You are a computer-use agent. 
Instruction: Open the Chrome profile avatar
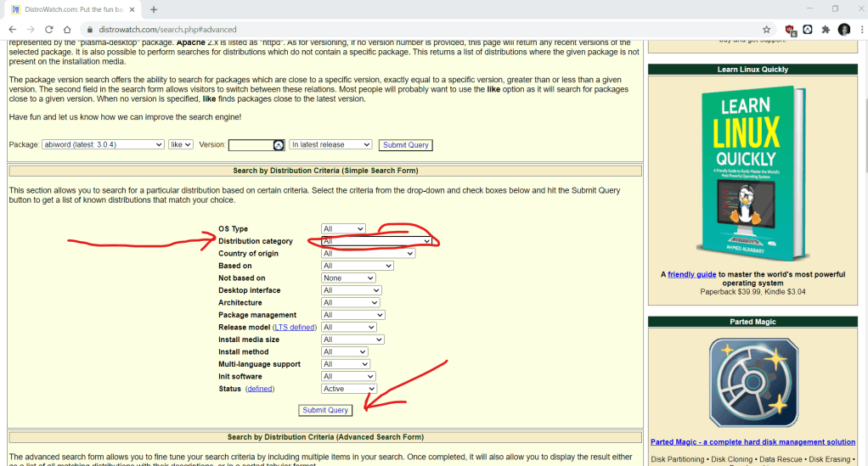click(x=843, y=29)
